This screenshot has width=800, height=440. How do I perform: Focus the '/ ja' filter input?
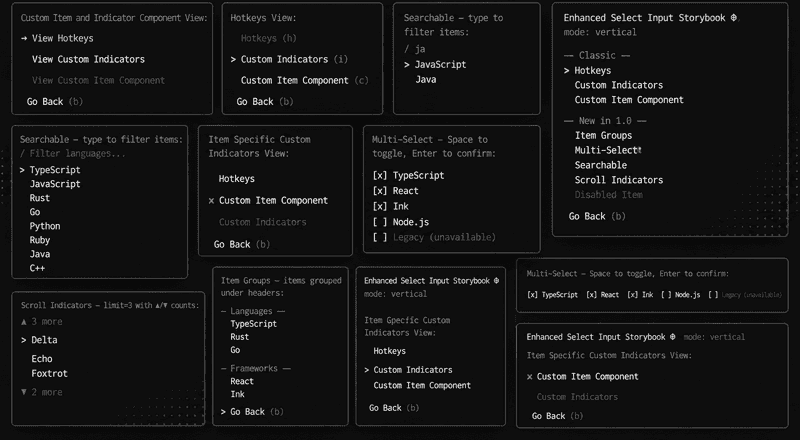click(415, 49)
